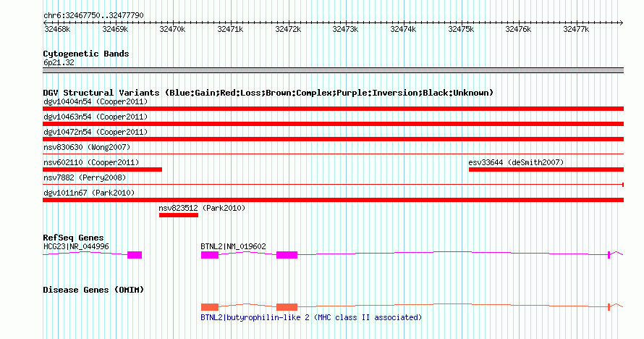
Task: Click the 6p21.32 band label
Action: click(59, 62)
